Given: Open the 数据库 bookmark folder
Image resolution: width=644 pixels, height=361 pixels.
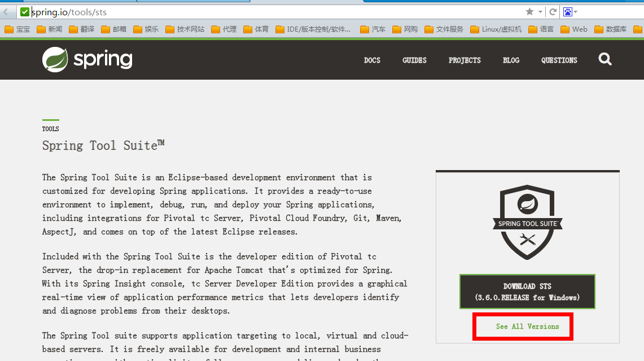Looking at the screenshot, I should pyautogui.click(x=611, y=29).
